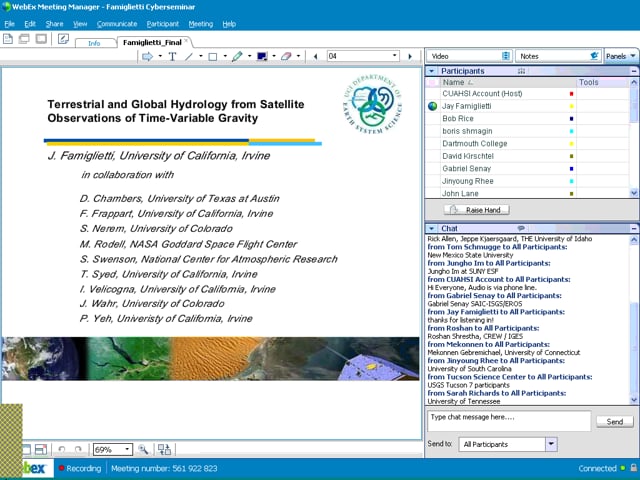Click the Send chat button

click(615, 422)
